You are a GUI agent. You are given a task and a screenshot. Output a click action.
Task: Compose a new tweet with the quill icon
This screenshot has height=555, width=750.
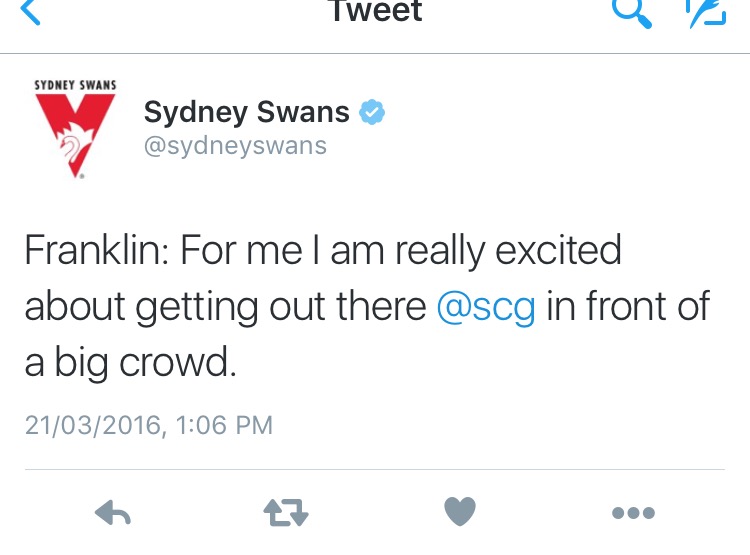pos(706,12)
